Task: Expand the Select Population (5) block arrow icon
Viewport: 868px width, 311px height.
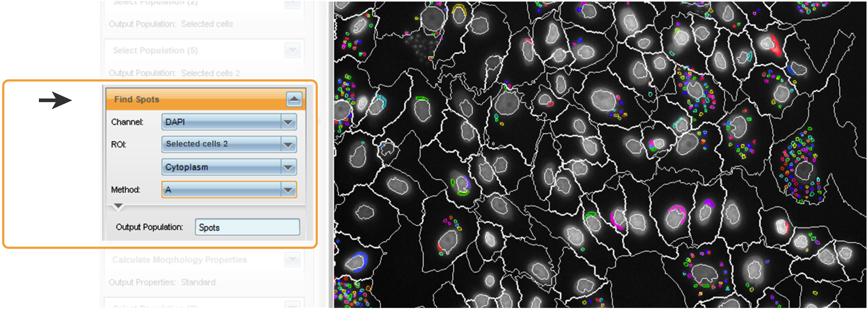Action: (x=293, y=51)
